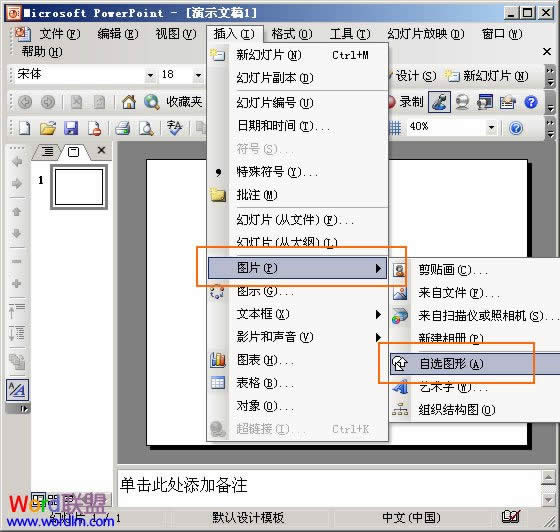Click the New Slide toolbar button
Image resolution: width=560 pixels, height=532 pixels.
pos(486,76)
